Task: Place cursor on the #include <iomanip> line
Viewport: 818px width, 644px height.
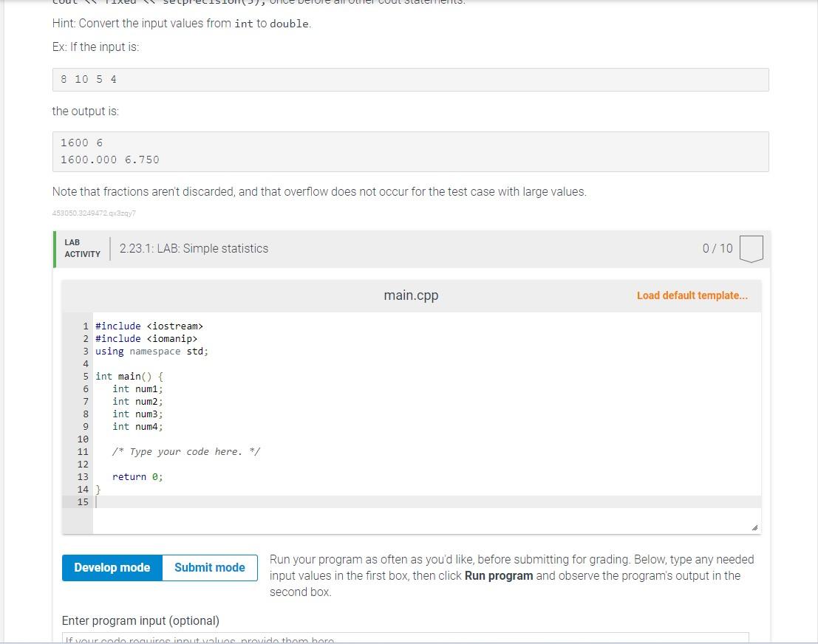Action: (146, 338)
